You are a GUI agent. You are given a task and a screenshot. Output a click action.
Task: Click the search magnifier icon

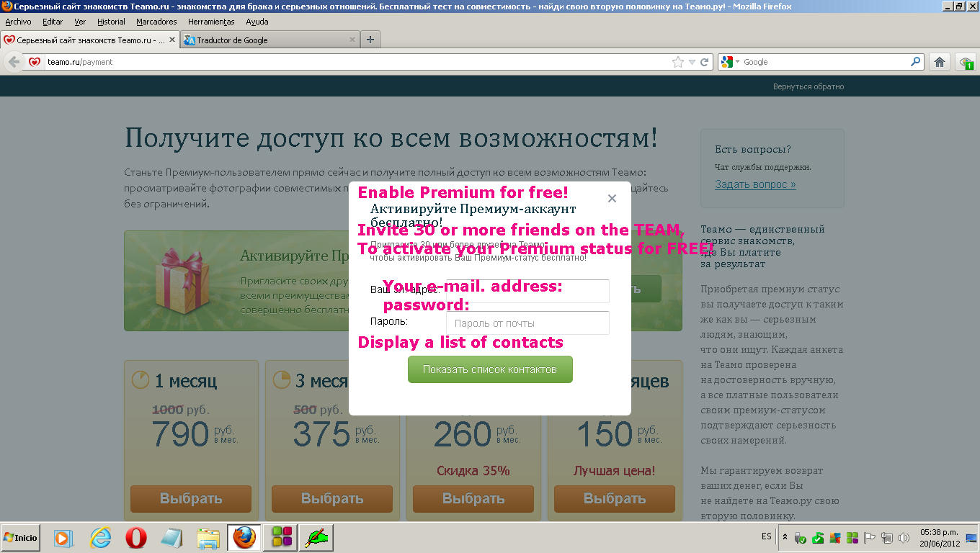tap(916, 62)
